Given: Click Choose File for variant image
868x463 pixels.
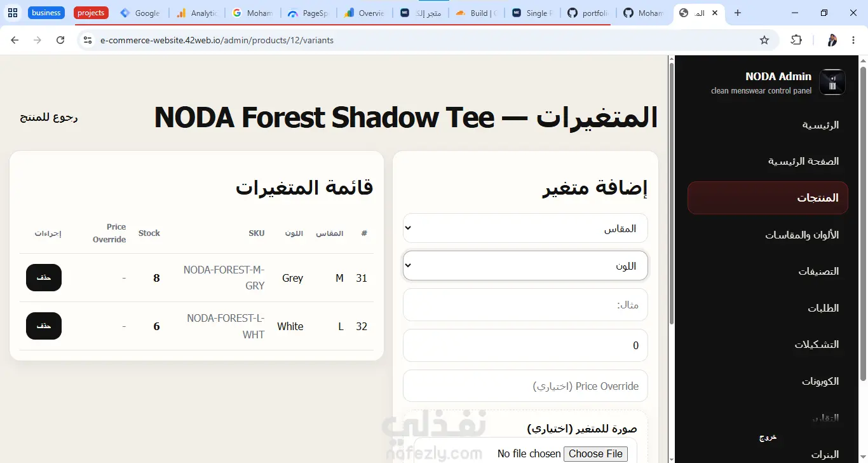Looking at the screenshot, I should point(596,453).
